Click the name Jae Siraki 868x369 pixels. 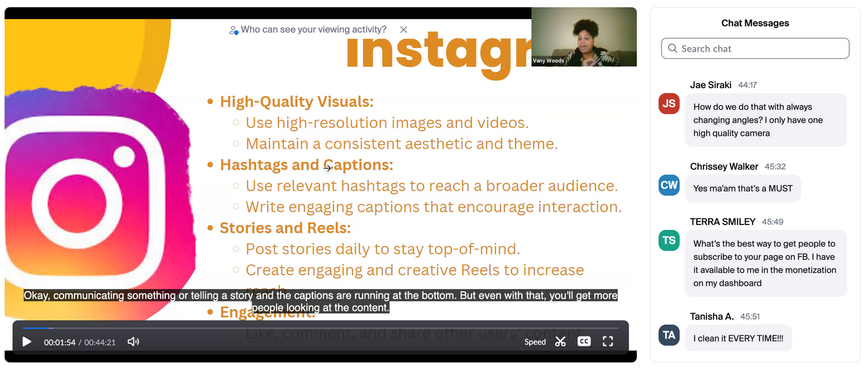tap(711, 85)
